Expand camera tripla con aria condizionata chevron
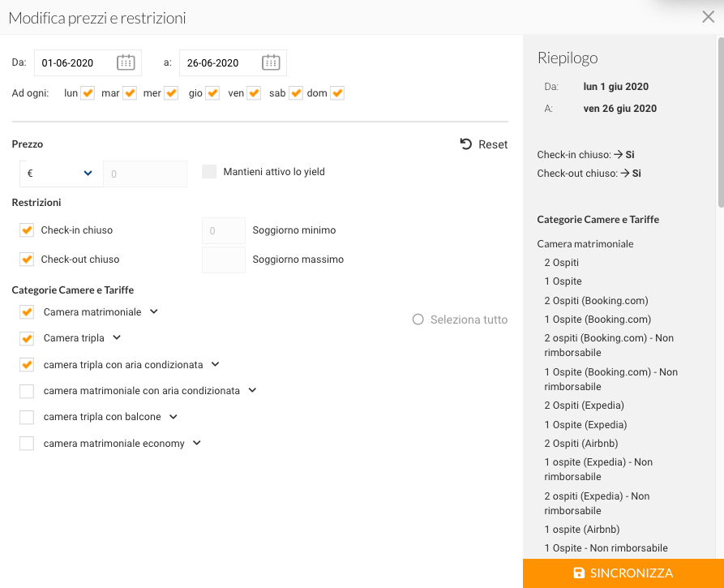This screenshot has width=724, height=588. (x=215, y=364)
